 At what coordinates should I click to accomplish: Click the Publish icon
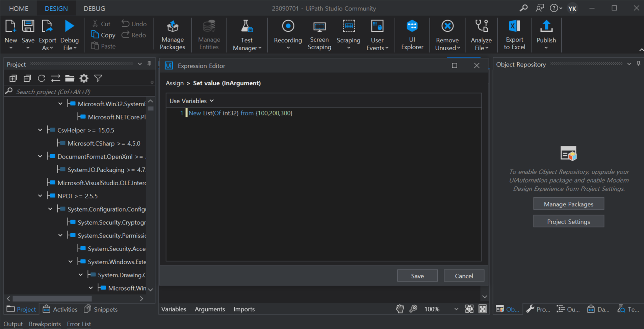(546, 26)
